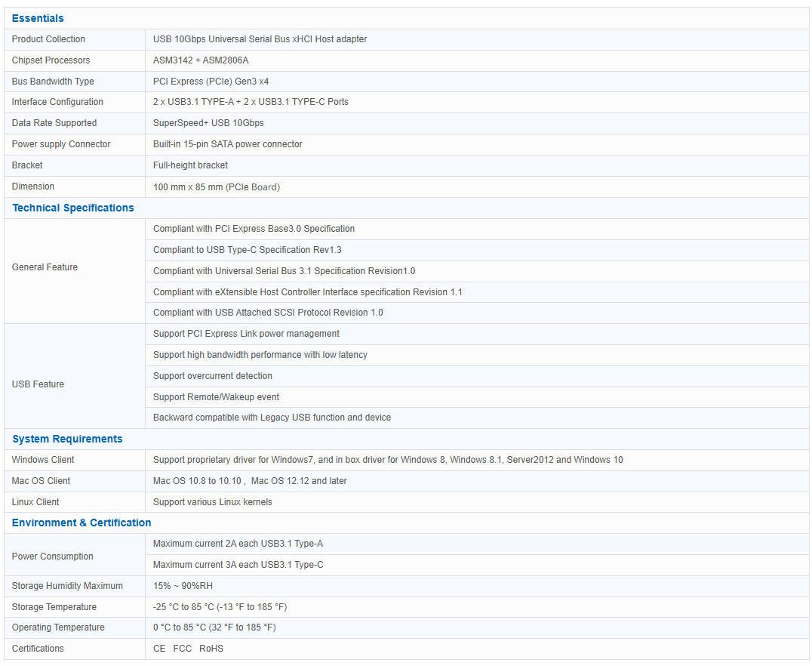Select the Support various Linux kernels text
This screenshot has height=666, width=812.
pos(212,502)
